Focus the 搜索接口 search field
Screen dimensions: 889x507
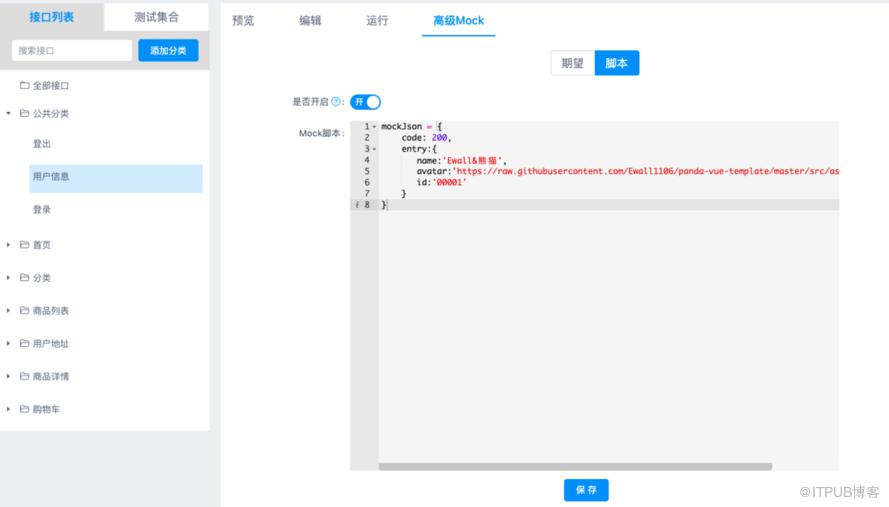point(72,50)
